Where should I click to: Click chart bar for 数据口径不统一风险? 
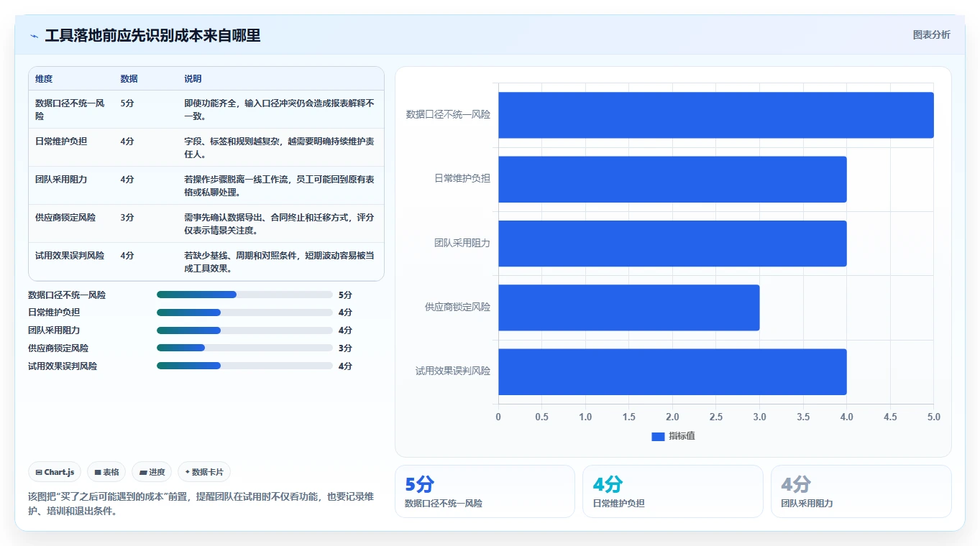pos(716,115)
